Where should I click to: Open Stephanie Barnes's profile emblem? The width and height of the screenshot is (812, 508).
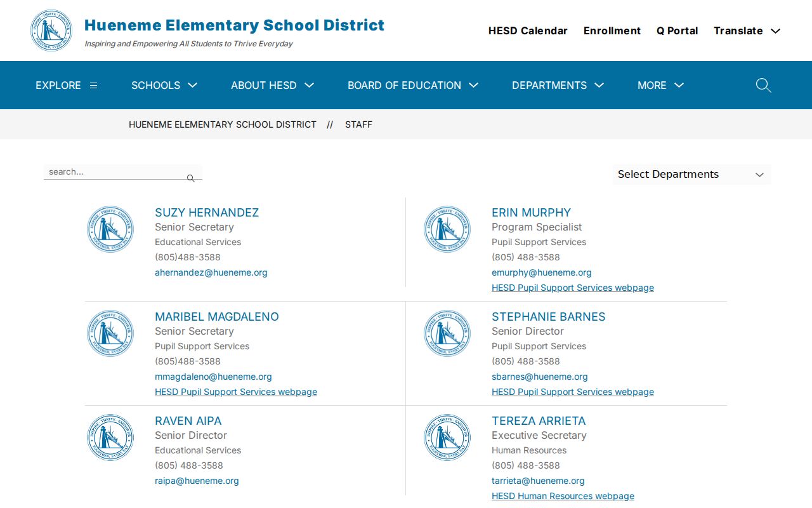click(447, 333)
